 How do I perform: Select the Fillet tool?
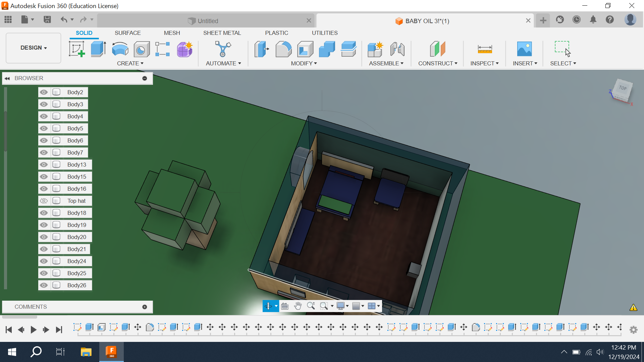283,49
